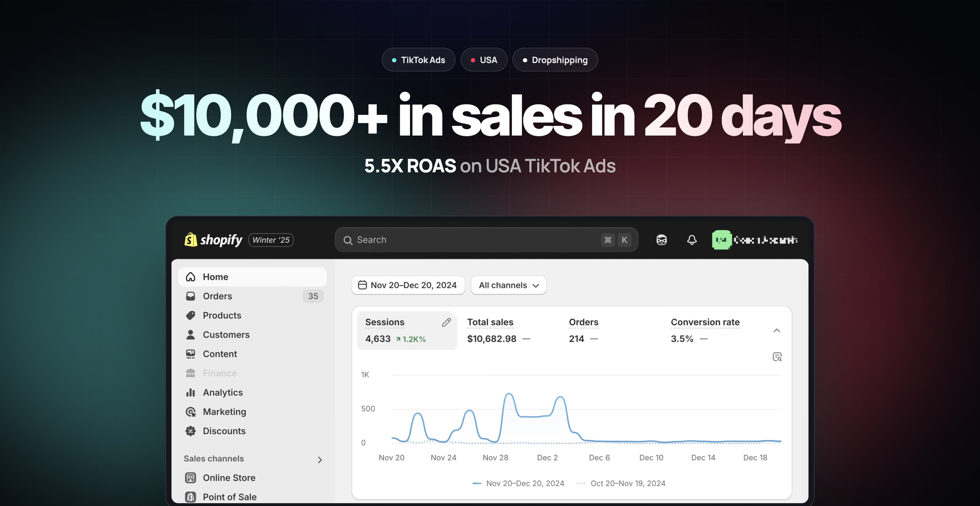Open notifications bell
This screenshot has width=980, height=506.
692,240
